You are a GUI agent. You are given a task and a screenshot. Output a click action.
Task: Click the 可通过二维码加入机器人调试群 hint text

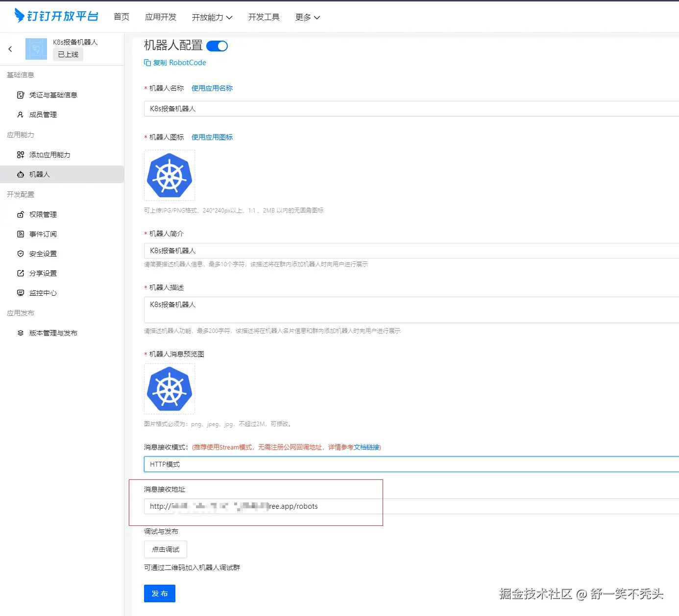192,568
